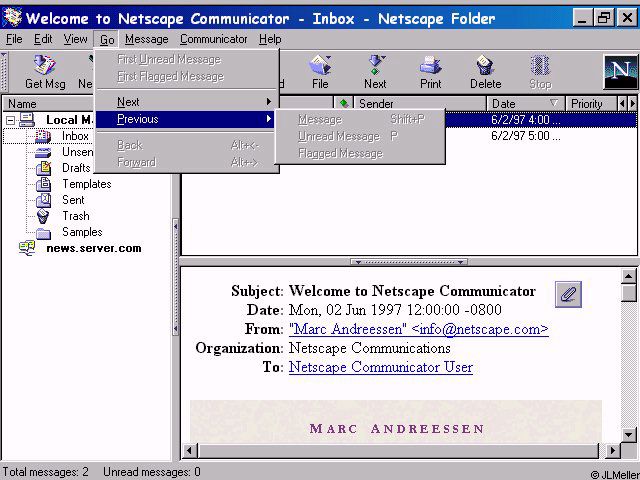Open the Communicator menu
The height and width of the screenshot is (480, 640).
coord(213,39)
